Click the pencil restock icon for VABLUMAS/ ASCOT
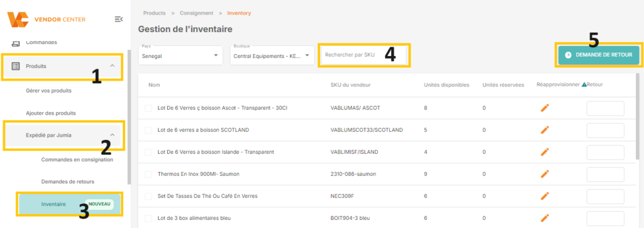 [545, 108]
